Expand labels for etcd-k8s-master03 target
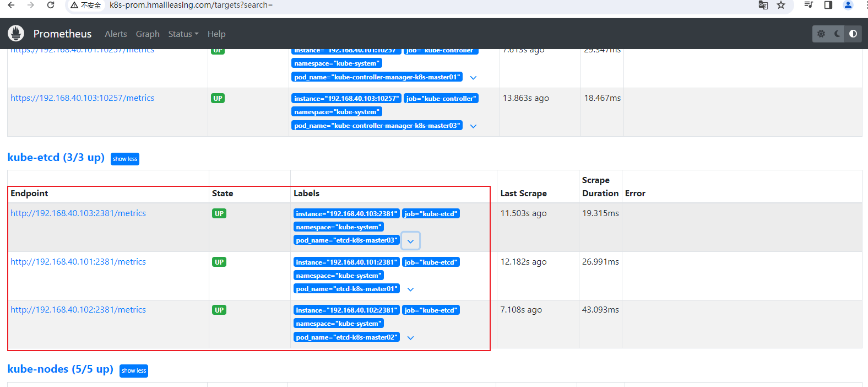Viewport: 868px width, 387px height. (x=411, y=241)
